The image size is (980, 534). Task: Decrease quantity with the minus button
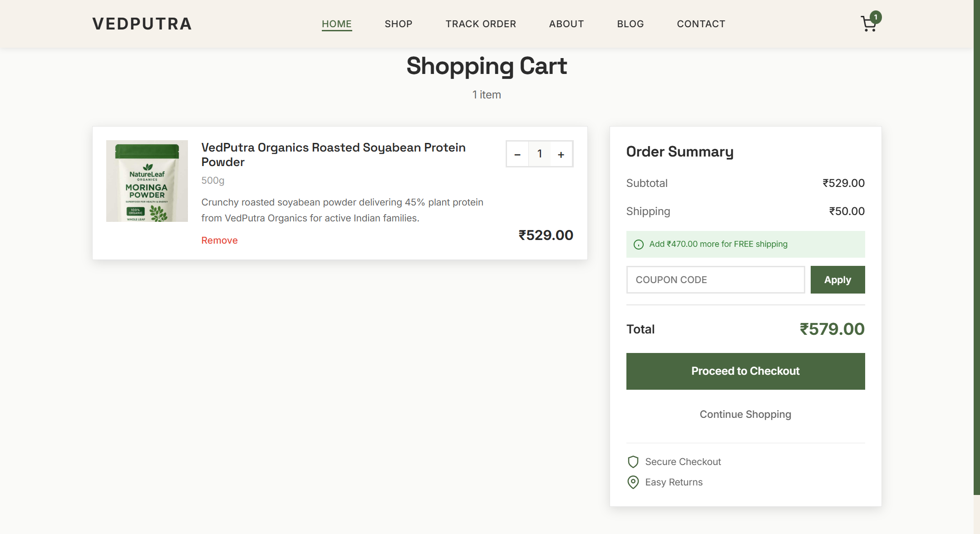pos(517,154)
